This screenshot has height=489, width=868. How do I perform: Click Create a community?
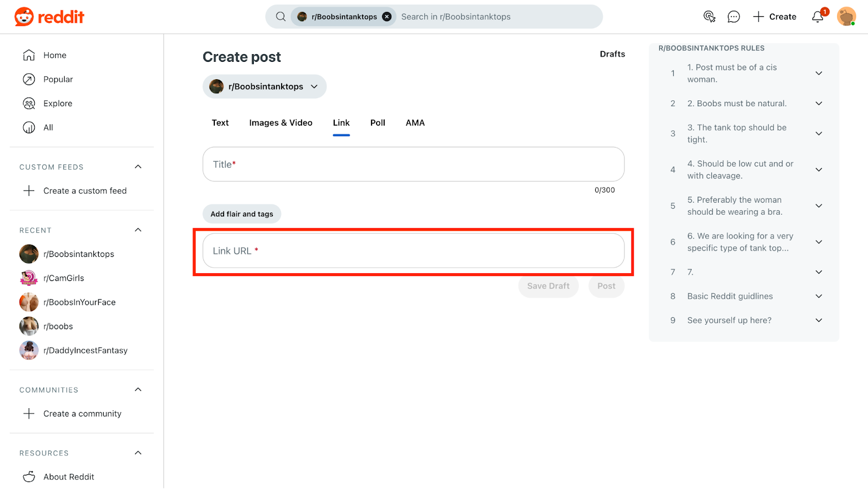point(82,414)
